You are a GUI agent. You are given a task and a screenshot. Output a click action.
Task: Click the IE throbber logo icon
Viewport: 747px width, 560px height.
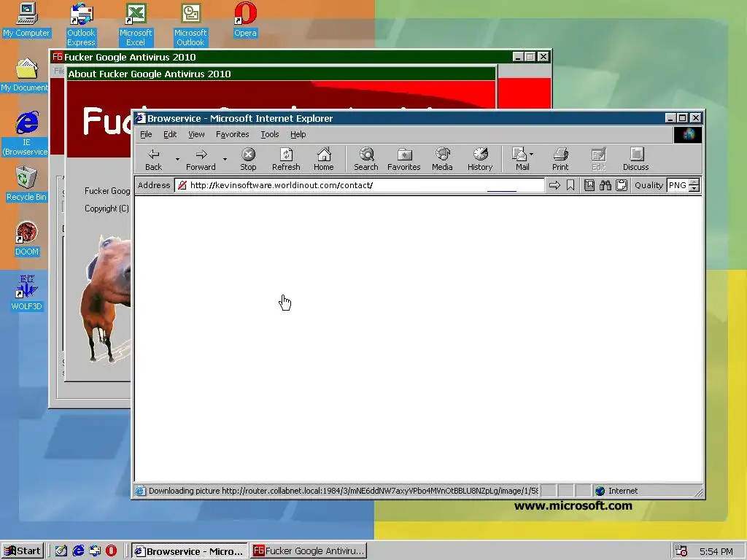point(687,135)
